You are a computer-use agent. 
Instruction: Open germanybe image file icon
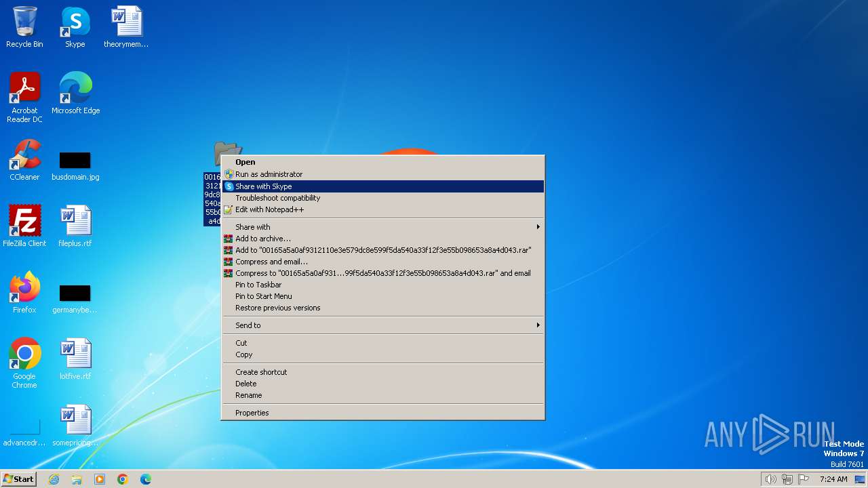point(75,298)
